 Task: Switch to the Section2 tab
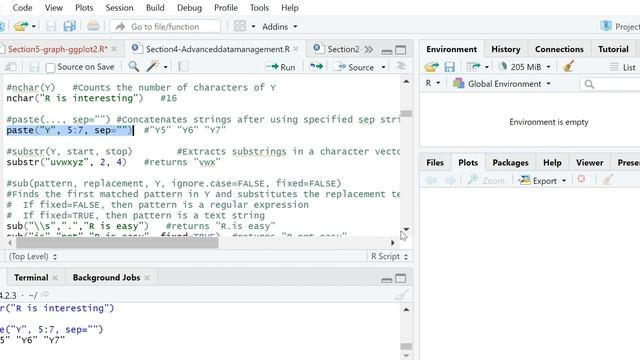(343, 49)
